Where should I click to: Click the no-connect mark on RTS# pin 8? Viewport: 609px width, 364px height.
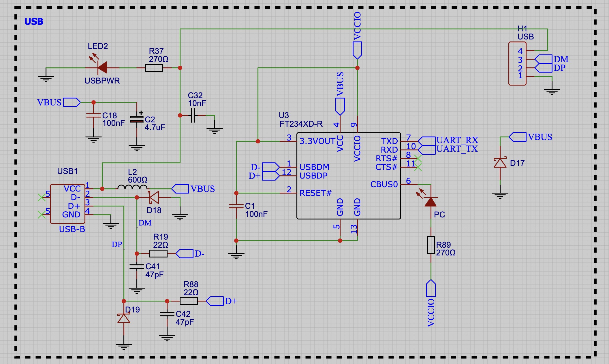click(x=418, y=159)
